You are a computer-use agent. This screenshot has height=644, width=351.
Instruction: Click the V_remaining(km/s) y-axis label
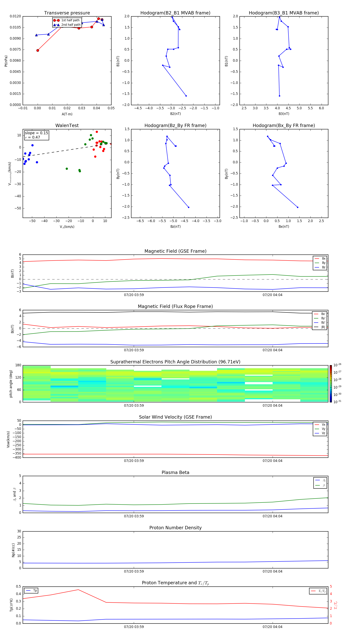10,173
